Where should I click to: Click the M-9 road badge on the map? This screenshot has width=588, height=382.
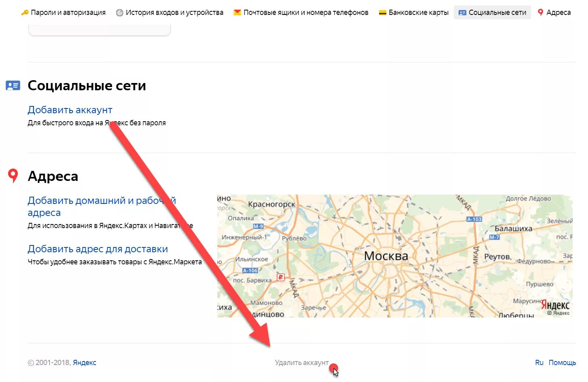[258, 226]
